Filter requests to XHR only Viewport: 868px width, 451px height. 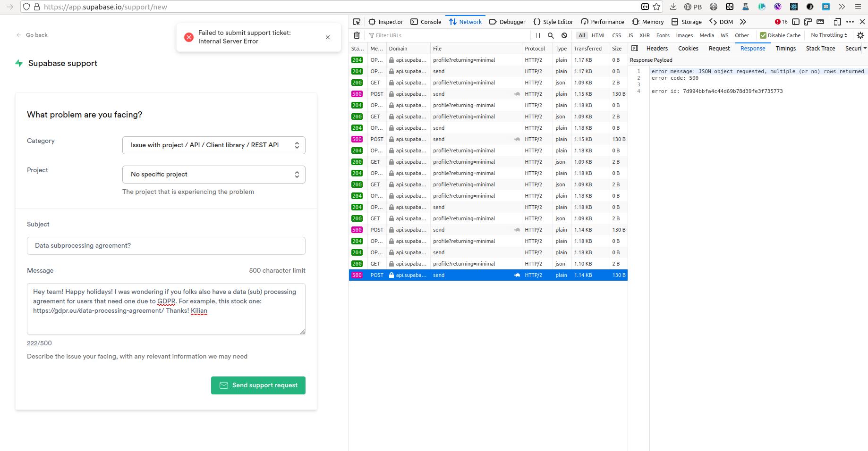tap(644, 35)
